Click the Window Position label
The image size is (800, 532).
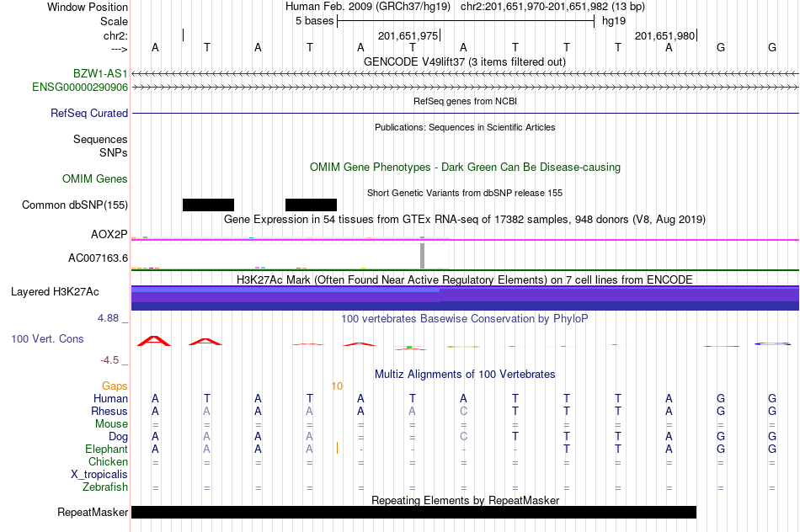(88, 7)
